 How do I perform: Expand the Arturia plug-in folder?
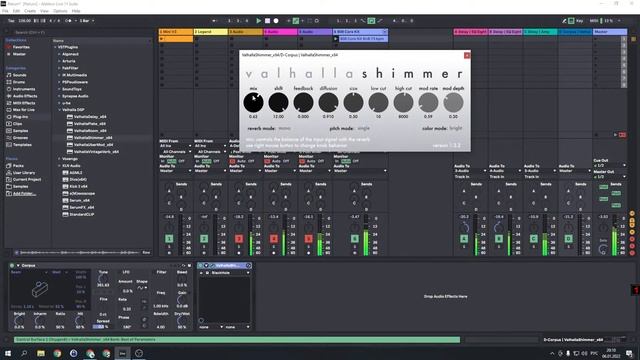[60, 61]
